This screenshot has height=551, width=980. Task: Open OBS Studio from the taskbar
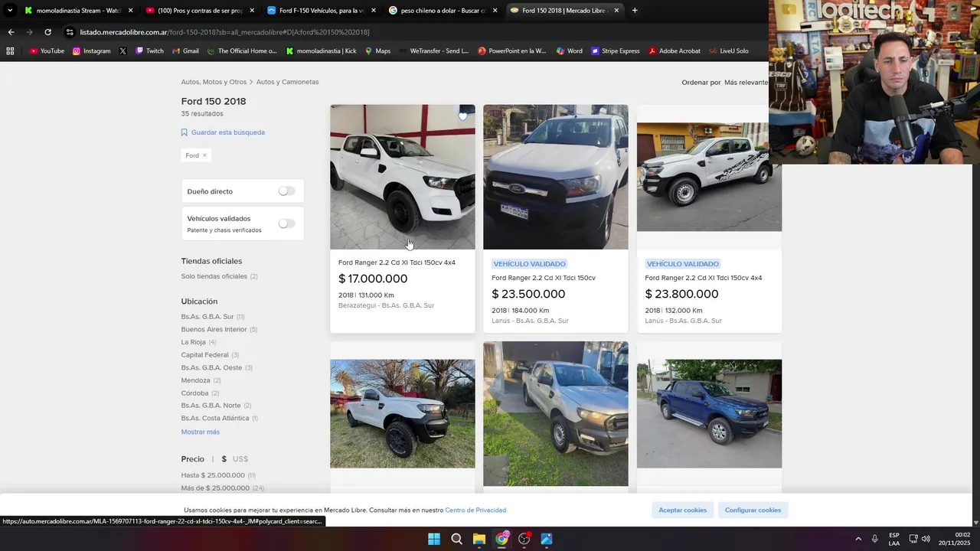(x=524, y=539)
